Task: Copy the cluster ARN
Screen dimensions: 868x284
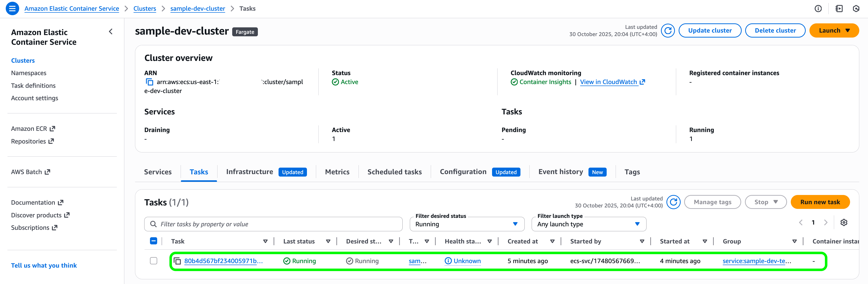Action: point(149,82)
